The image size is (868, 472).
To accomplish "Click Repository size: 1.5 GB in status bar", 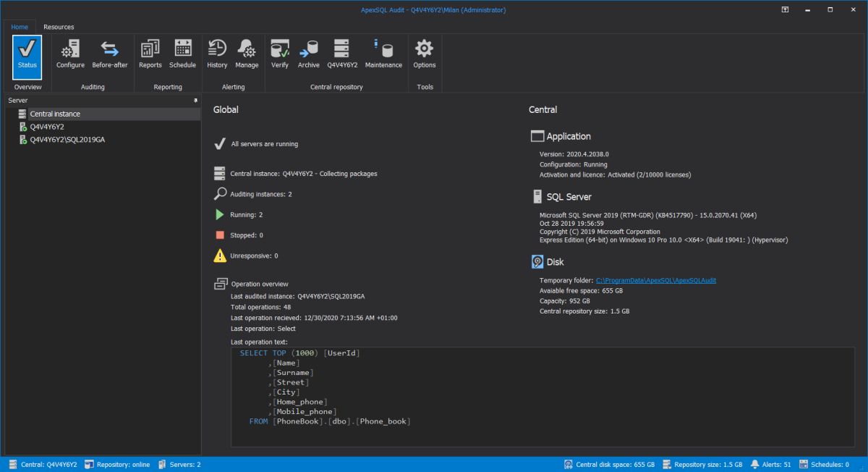I will (702, 464).
